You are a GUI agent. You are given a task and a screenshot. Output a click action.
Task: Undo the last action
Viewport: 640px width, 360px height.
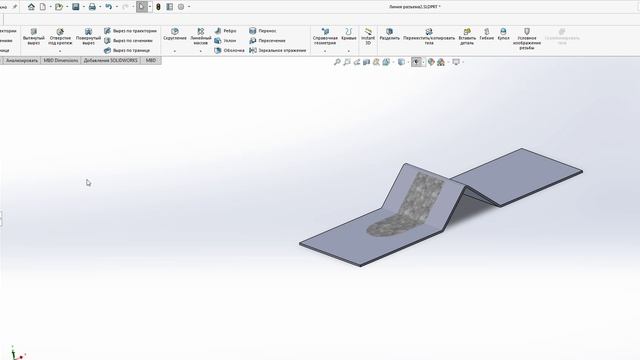click(x=109, y=7)
